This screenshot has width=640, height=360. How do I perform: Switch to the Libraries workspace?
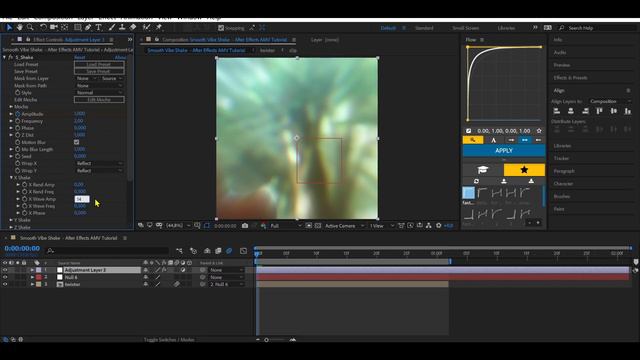(x=506, y=28)
